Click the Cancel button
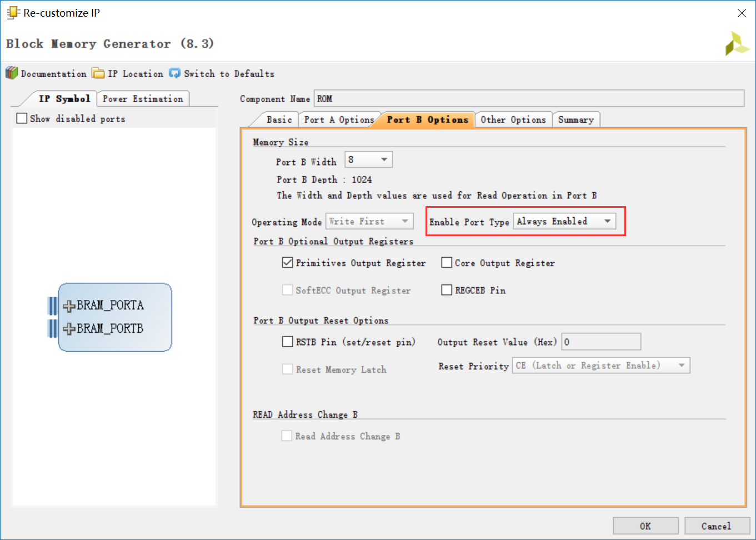This screenshot has width=756, height=540. pyautogui.click(x=717, y=526)
